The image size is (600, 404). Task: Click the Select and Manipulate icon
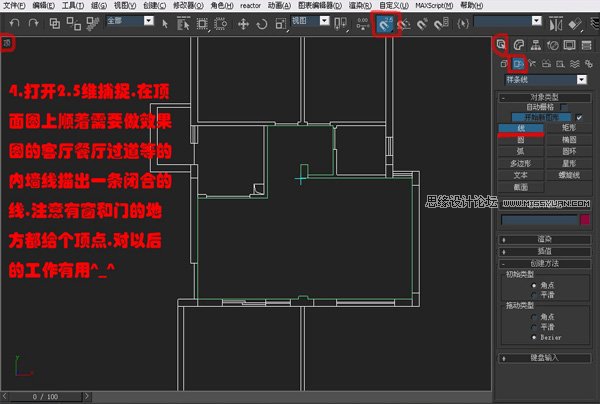coord(362,24)
